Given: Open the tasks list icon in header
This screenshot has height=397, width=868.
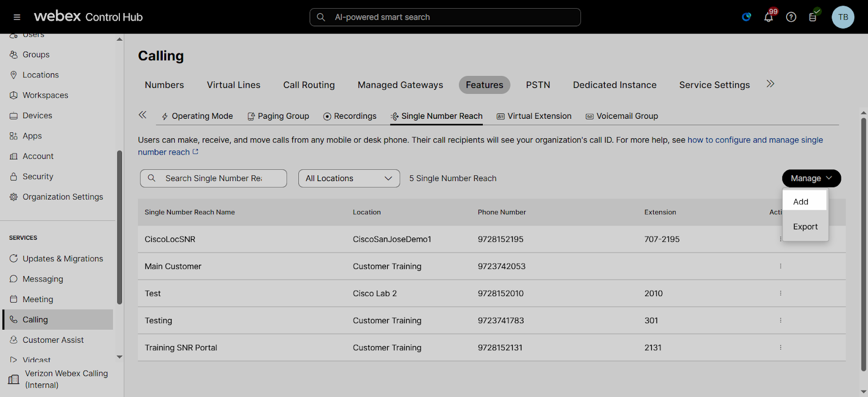Looking at the screenshot, I should [813, 17].
